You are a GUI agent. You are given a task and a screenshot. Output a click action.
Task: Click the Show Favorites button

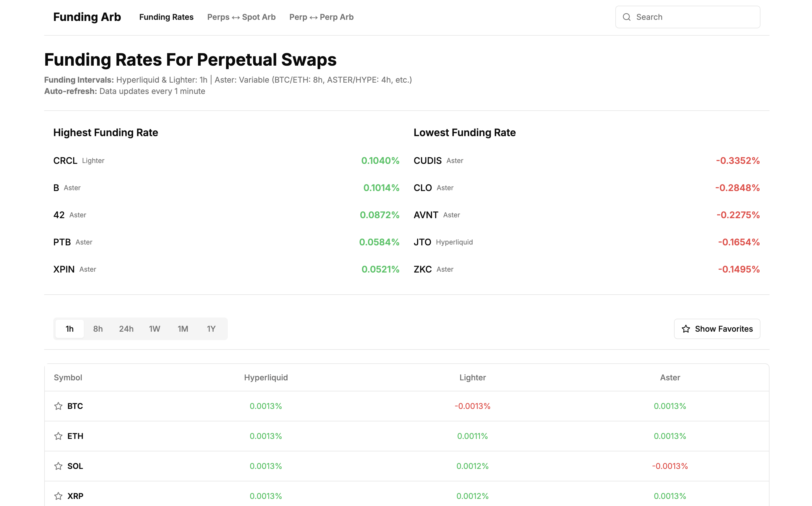pos(717,329)
